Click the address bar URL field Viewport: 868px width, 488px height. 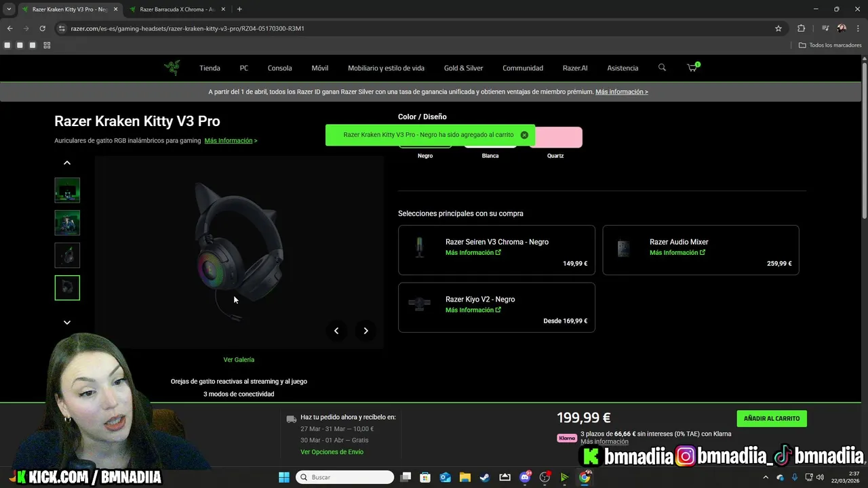[420, 28]
